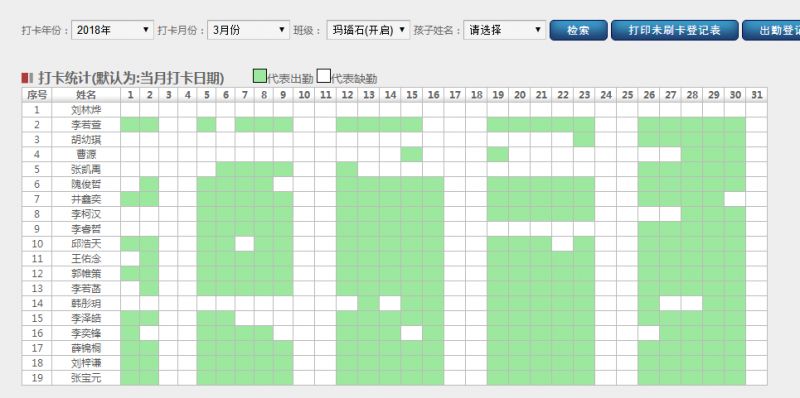Screen dimensions: 800x398
Task: Click the white 代表缺勤 legend box
Action: [x=323, y=76]
